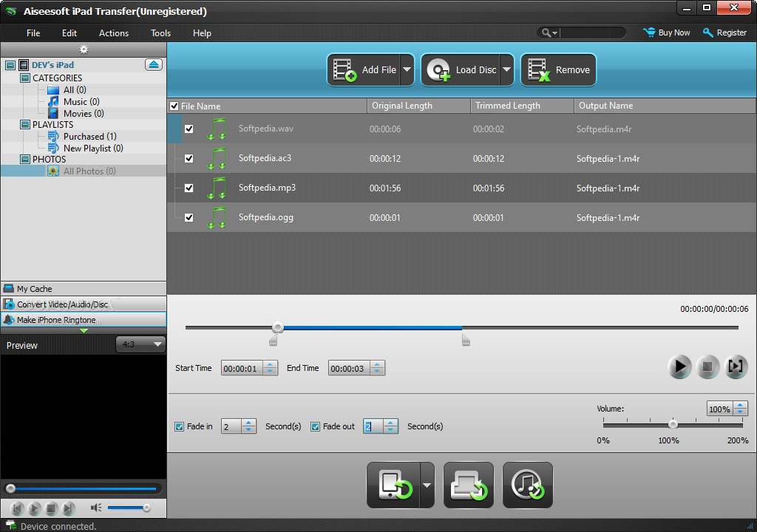Open the My Cache tab
The height and width of the screenshot is (532, 757).
point(84,289)
